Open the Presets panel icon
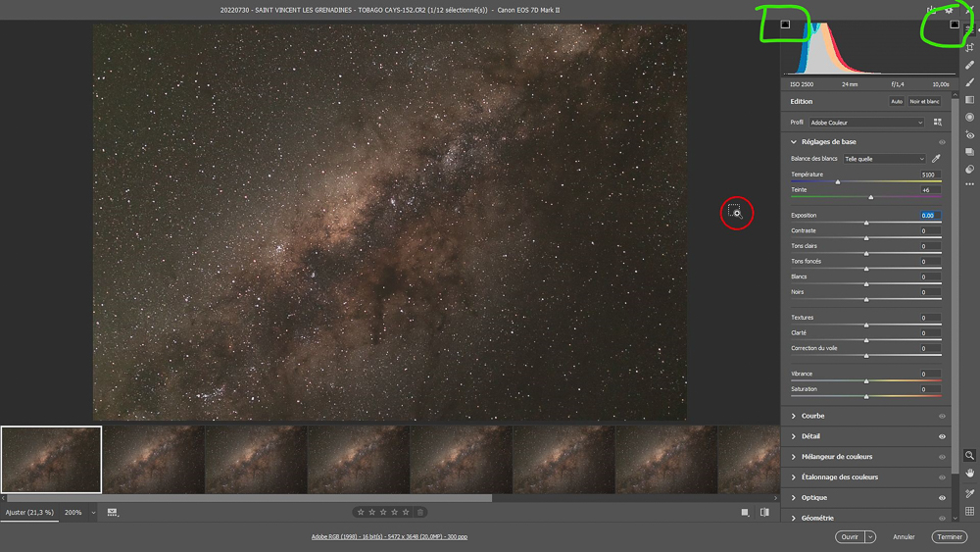 (x=969, y=170)
